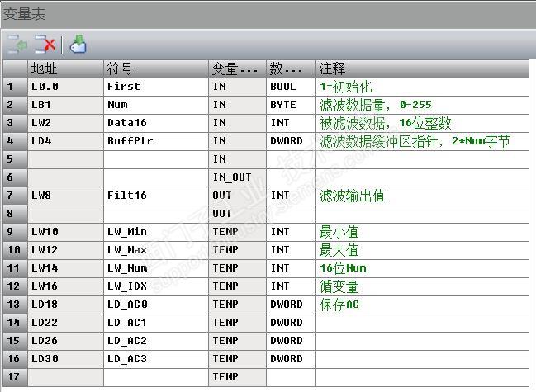Screen dimensions: 536x392
Task: Click the address cell 'LW12'
Action: point(65,250)
